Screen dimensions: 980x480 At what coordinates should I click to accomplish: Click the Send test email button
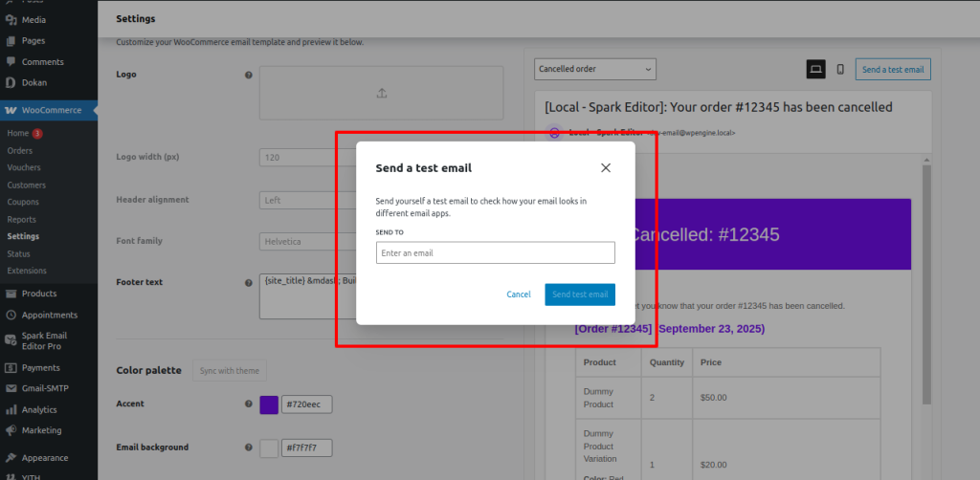pyautogui.click(x=580, y=295)
